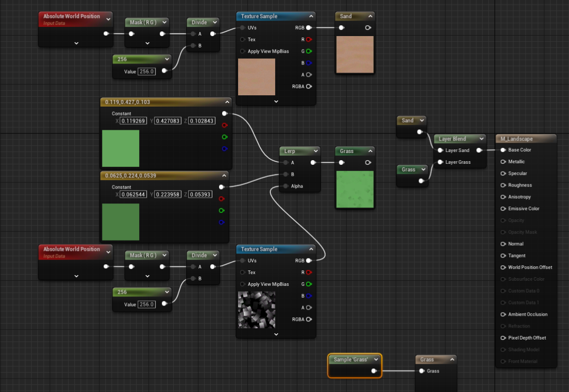Viewport: 569px width, 392px height.
Task: Click sand texture thumbnail in Texture Sample
Action: [257, 77]
